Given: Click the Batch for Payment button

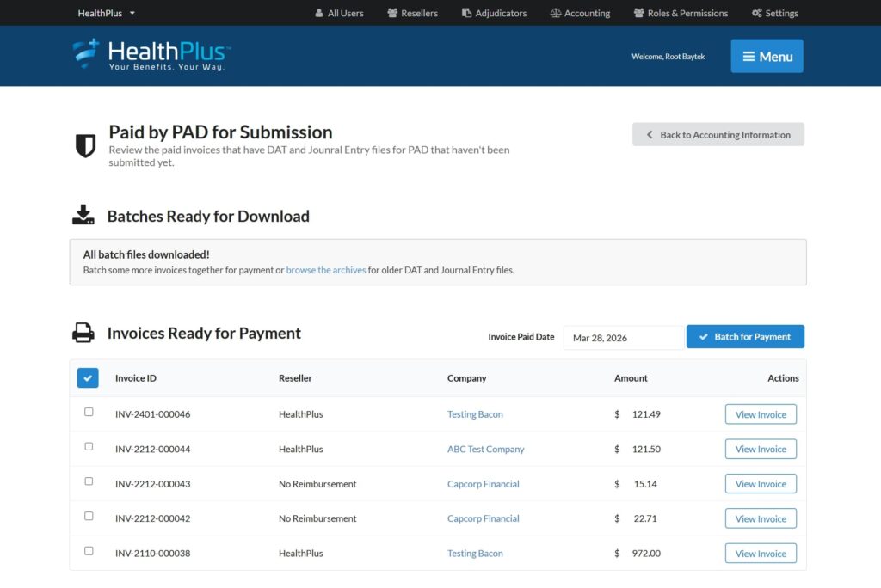Looking at the screenshot, I should 745,337.
